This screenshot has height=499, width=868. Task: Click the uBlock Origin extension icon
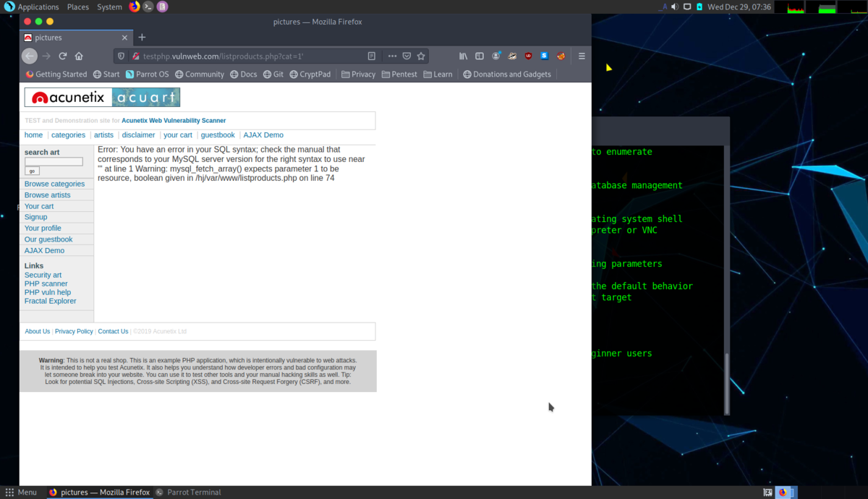528,56
